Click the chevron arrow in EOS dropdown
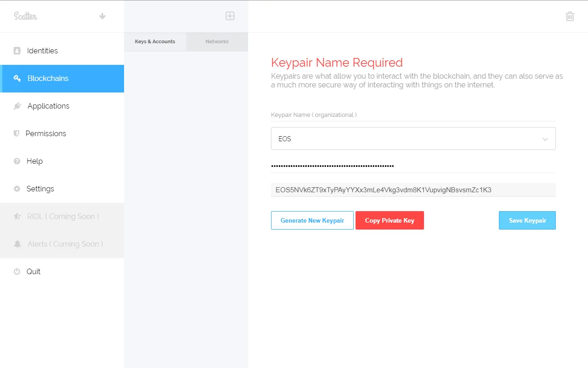 tap(545, 139)
